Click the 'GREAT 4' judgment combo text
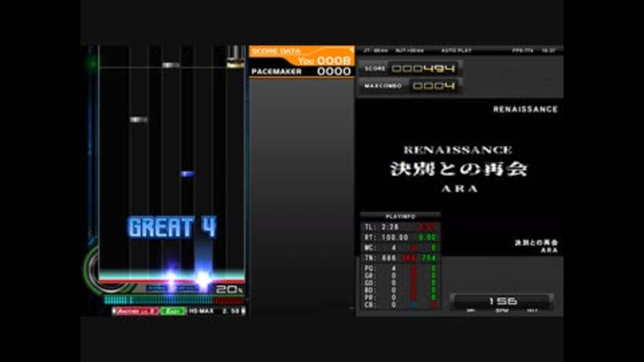 (x=172, y=227)
